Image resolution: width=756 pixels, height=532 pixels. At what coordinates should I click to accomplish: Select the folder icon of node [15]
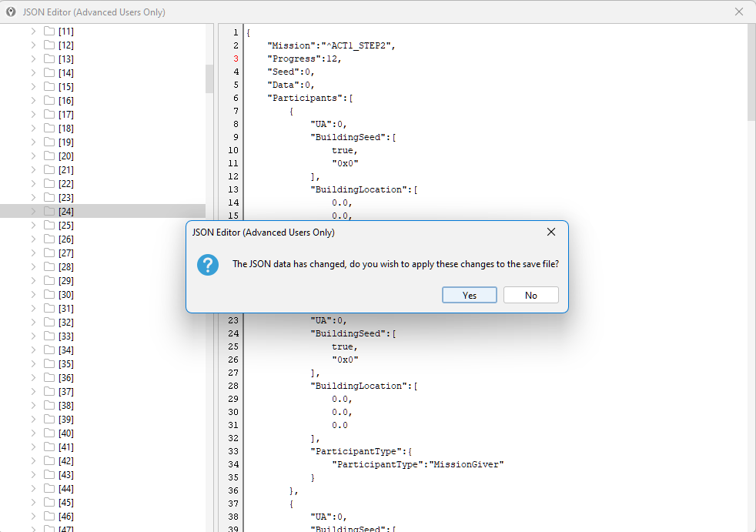coord(49,87)
